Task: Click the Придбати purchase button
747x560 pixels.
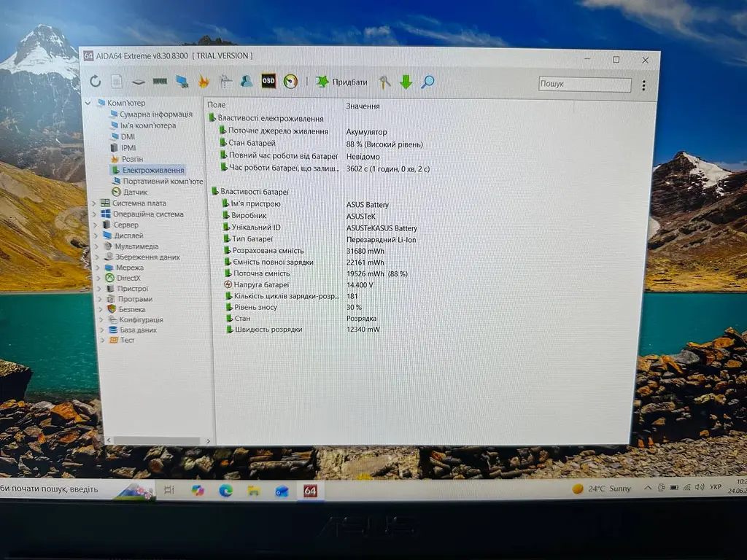Action: tap(342, 82)
